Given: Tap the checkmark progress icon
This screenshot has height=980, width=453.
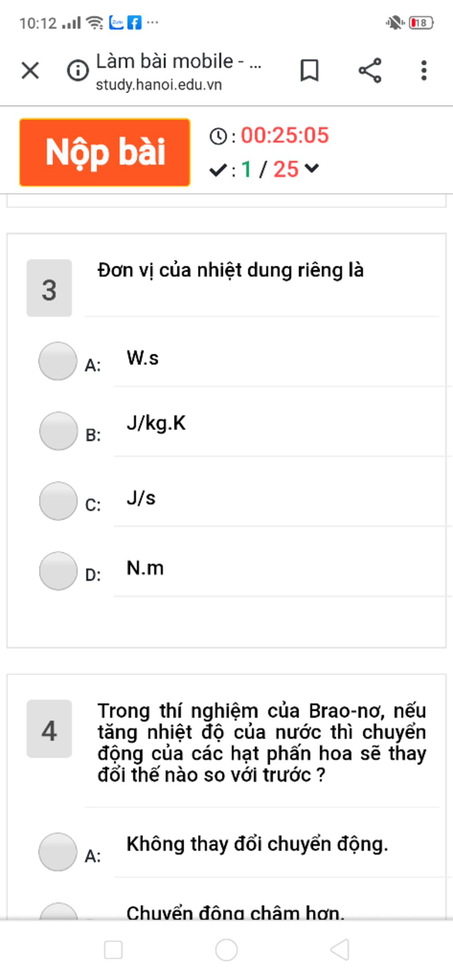Looking at the screenshot, I should 218,170.
